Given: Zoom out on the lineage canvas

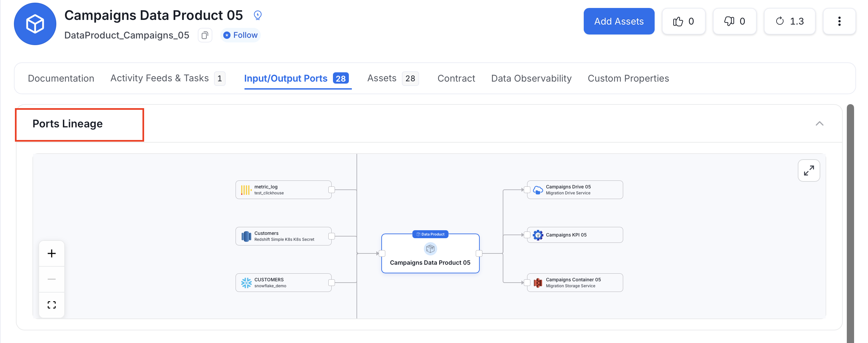Looking at the screenshot, I should click(x=52, y=279).
